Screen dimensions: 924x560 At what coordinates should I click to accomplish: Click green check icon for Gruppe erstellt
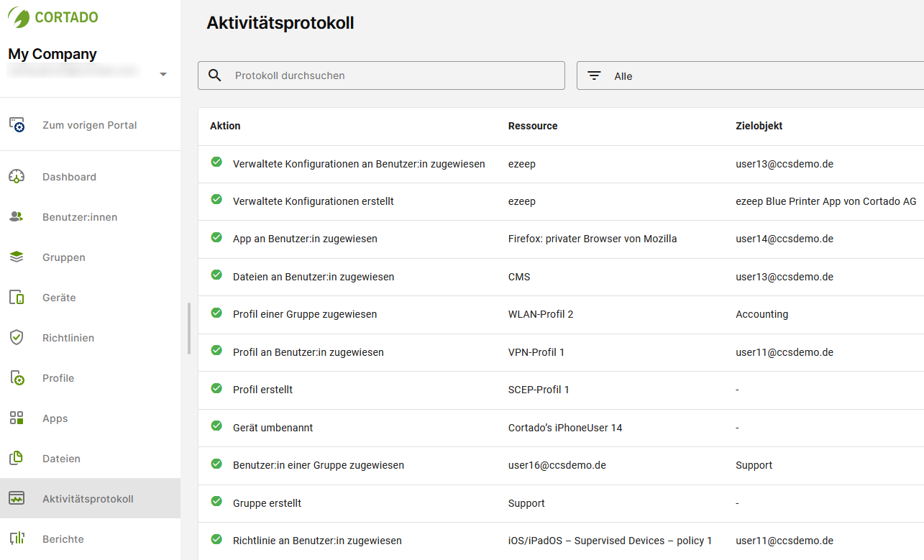(216, 502)
